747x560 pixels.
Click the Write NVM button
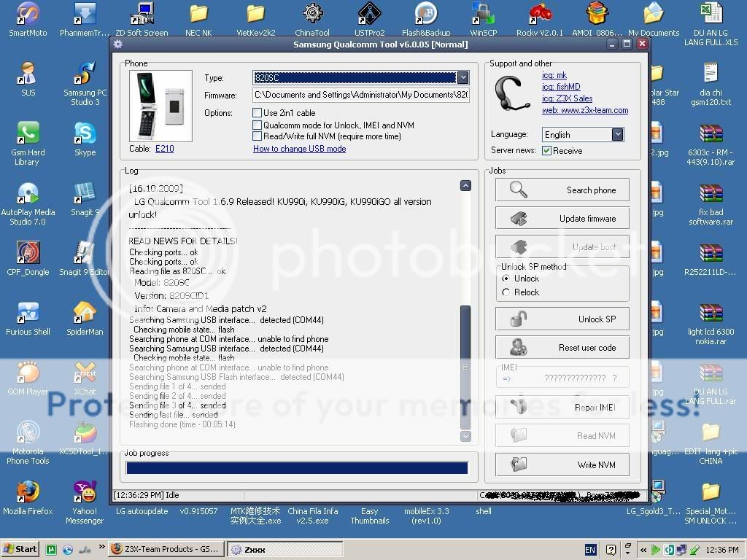[x=562, y=464]
